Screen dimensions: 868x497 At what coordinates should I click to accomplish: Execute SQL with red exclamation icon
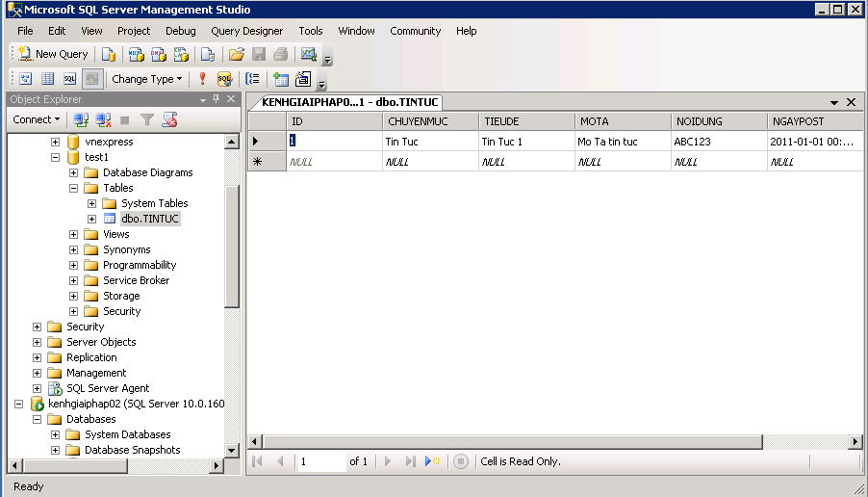click(202, 79)
